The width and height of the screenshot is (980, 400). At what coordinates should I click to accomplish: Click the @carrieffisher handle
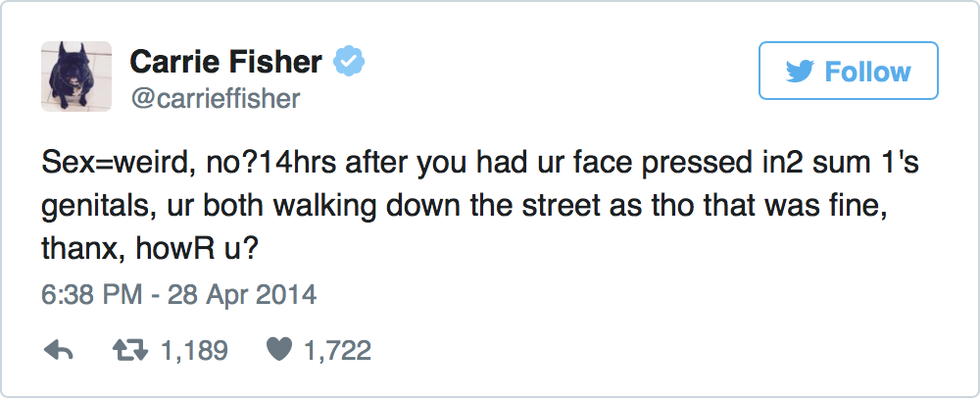[x=215, y=98]
